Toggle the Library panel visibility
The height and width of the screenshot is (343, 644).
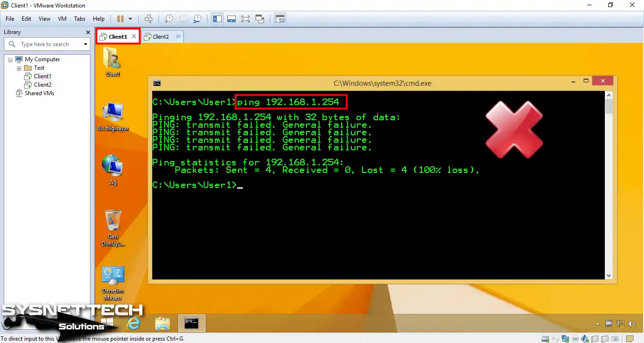click(x=217, y=18)
